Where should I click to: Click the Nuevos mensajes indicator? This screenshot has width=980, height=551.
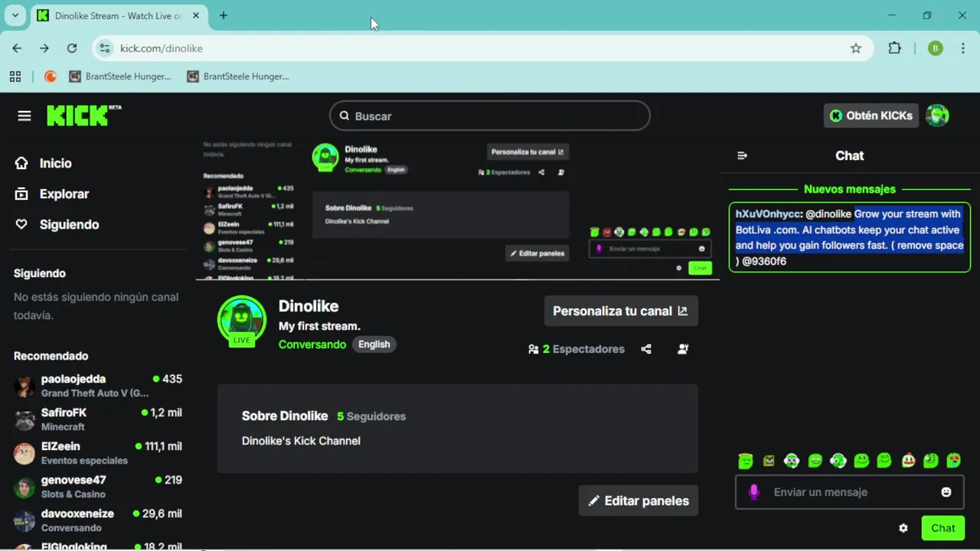850,189
